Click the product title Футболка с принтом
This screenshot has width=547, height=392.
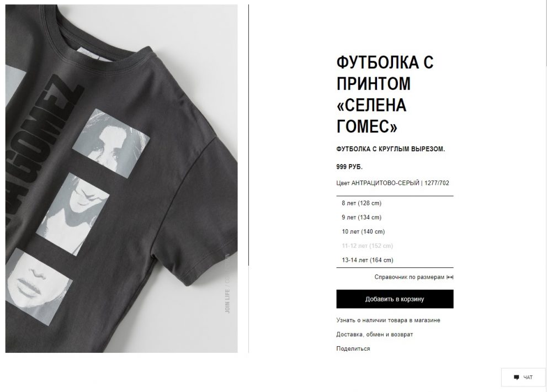coord(385,94)
